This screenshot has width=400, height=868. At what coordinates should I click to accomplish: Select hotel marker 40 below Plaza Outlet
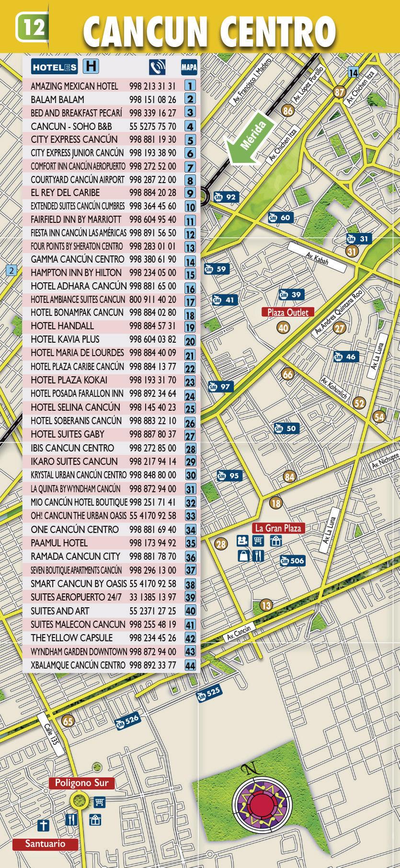[284, 328]
